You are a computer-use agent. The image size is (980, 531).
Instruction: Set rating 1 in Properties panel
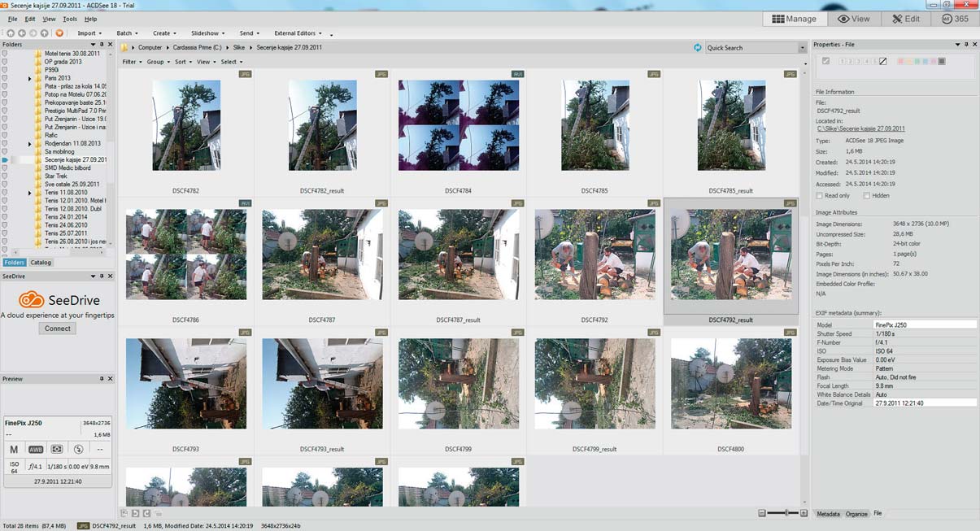842,61
